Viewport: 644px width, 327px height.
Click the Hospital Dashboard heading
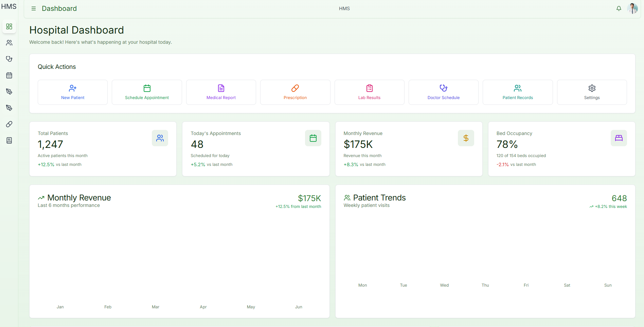click(x=76, y=30)
